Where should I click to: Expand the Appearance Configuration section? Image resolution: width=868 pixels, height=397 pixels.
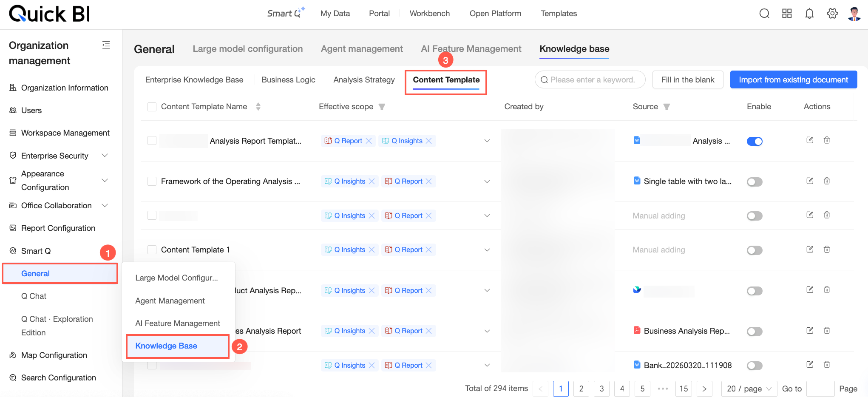tap(105, 180)
